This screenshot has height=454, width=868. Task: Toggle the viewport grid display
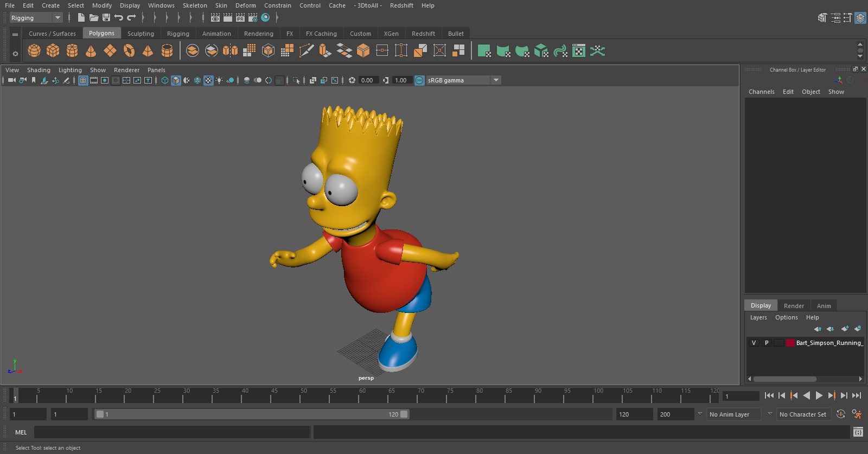click(83, 80)
